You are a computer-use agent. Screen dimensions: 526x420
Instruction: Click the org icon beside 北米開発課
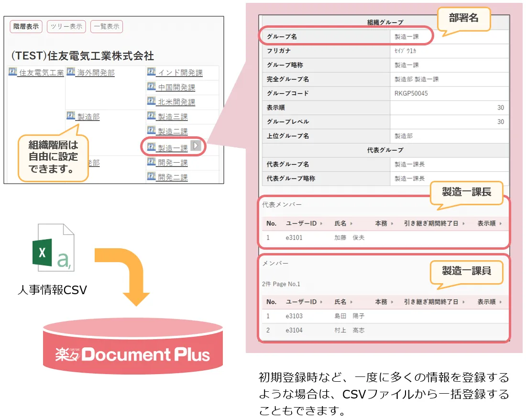pyautogui.click(x=151, y=100)
